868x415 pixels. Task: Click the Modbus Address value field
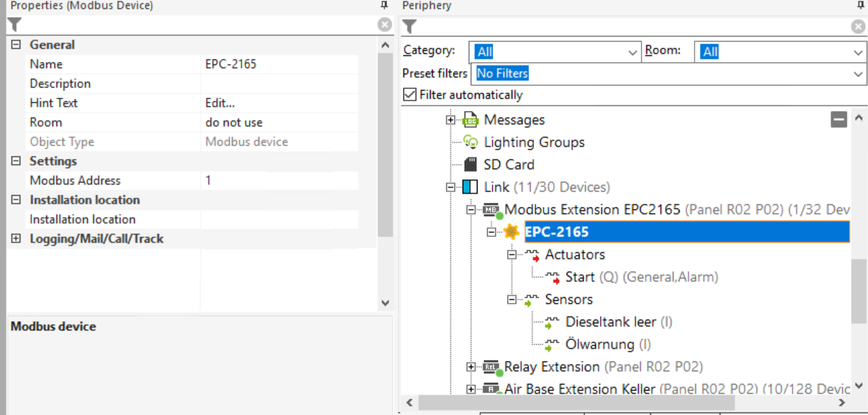pos(279,180)
